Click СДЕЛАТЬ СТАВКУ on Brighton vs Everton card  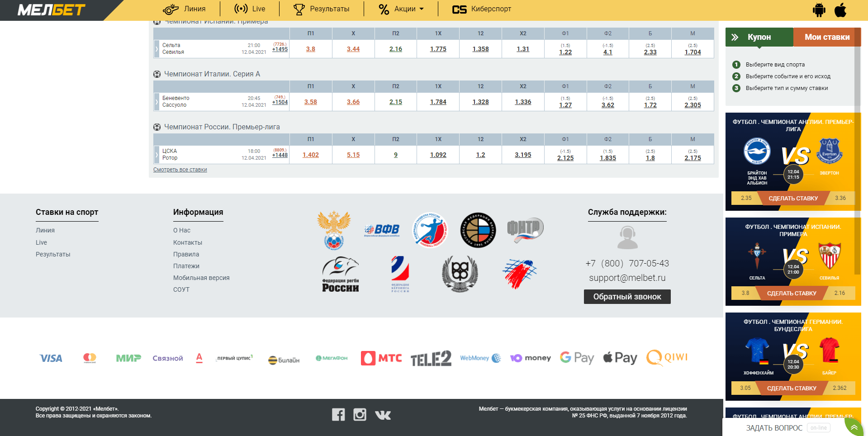point(793,198)
